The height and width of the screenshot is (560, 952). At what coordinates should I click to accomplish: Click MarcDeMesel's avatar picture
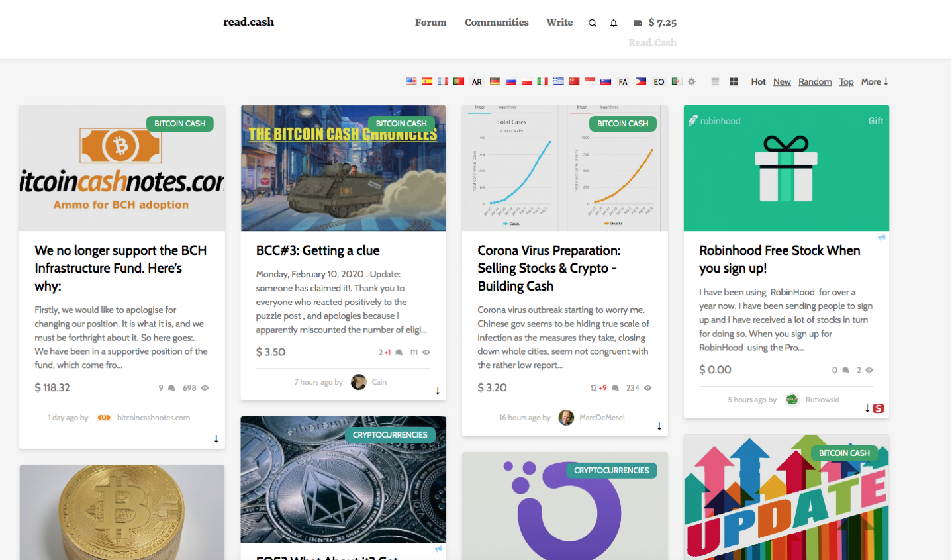tap(567, 418)
